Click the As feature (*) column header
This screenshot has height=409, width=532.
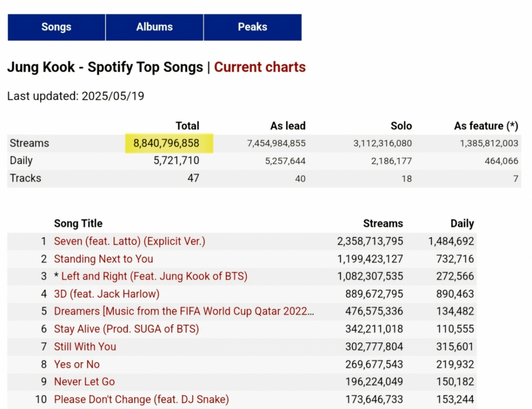[486, 126]
